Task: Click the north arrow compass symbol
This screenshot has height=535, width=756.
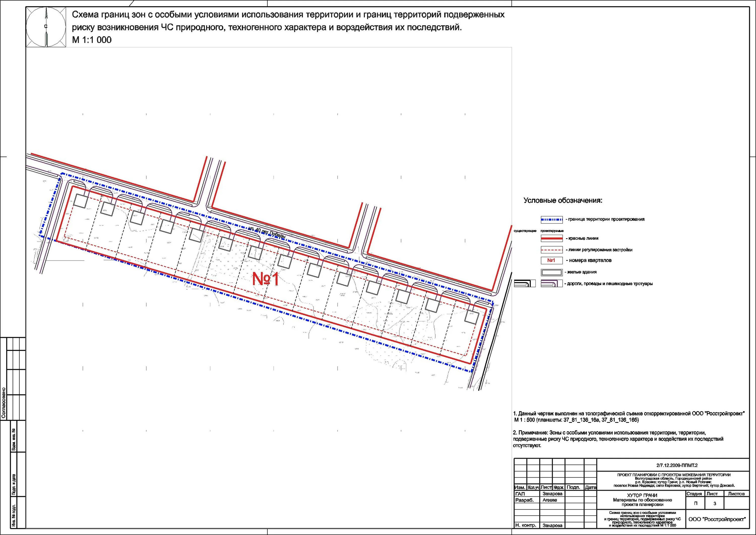Action: click(46, 27)
